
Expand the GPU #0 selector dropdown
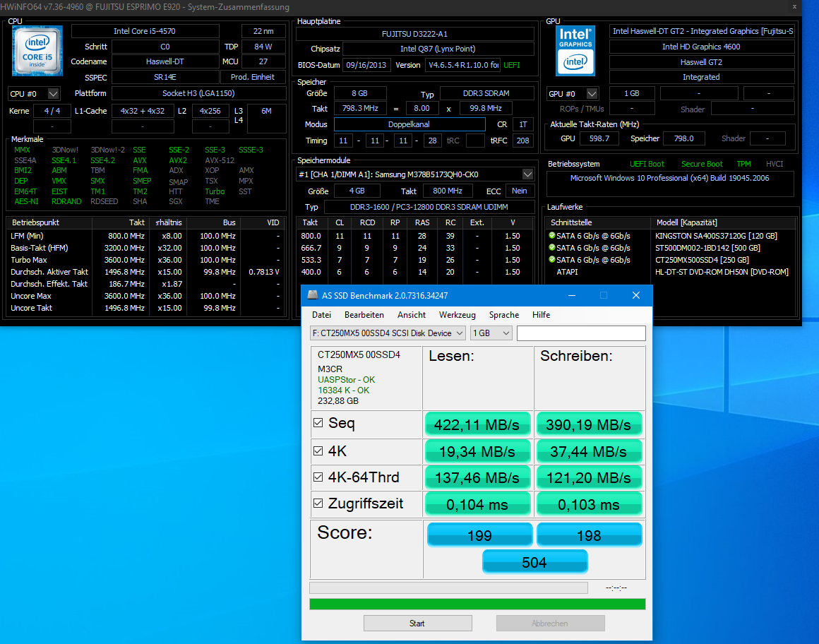pyautogui.click(x=572, y=93)
